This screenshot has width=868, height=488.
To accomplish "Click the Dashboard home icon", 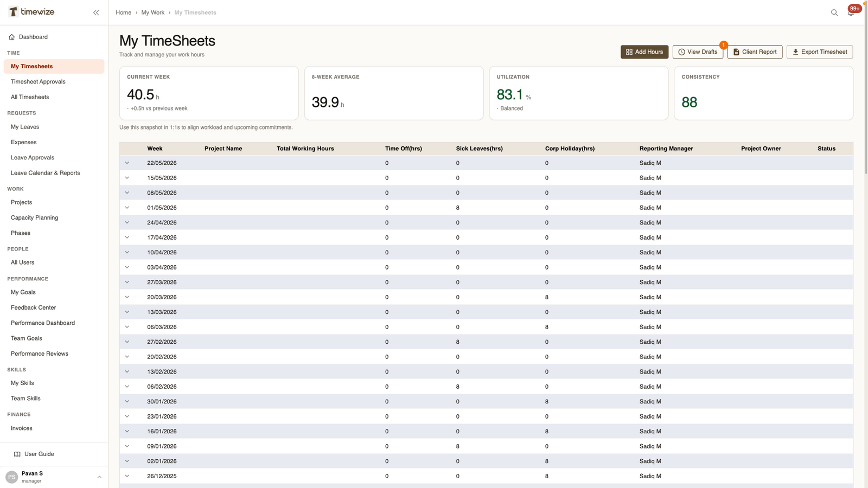I will [x=11, y=37].
